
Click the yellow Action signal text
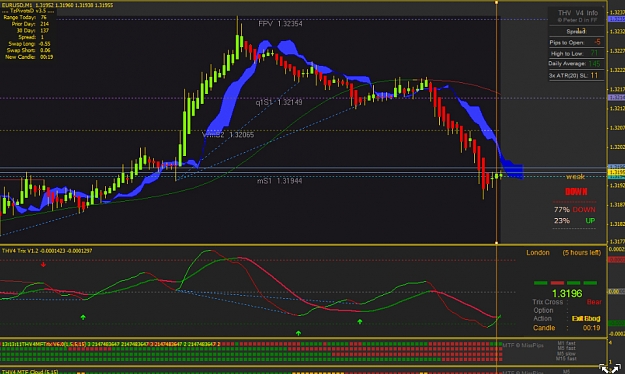[586, 319]
